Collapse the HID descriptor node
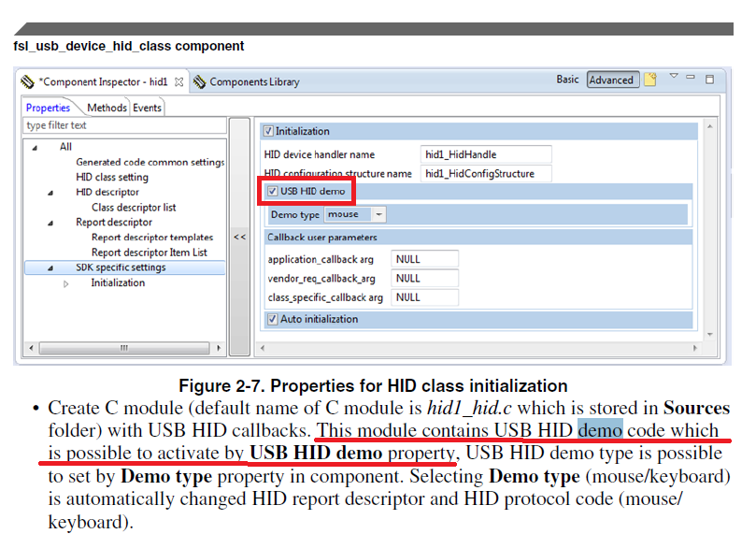 tap(50, 193)
